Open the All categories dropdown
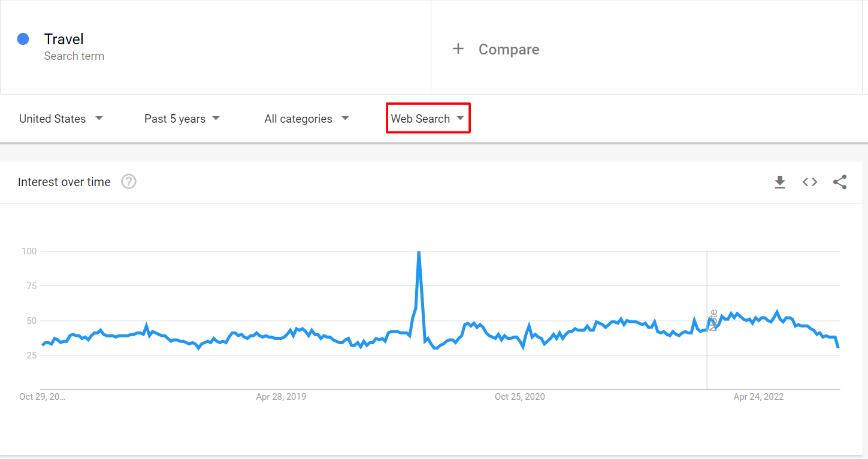This screenshot has width=868, height=459. tap(307, 118)
